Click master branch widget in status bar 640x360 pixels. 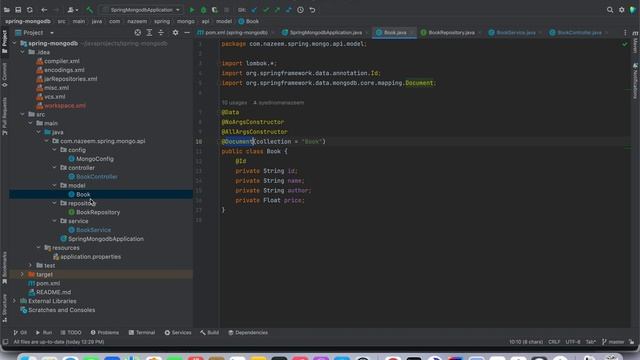click(613, 342)
